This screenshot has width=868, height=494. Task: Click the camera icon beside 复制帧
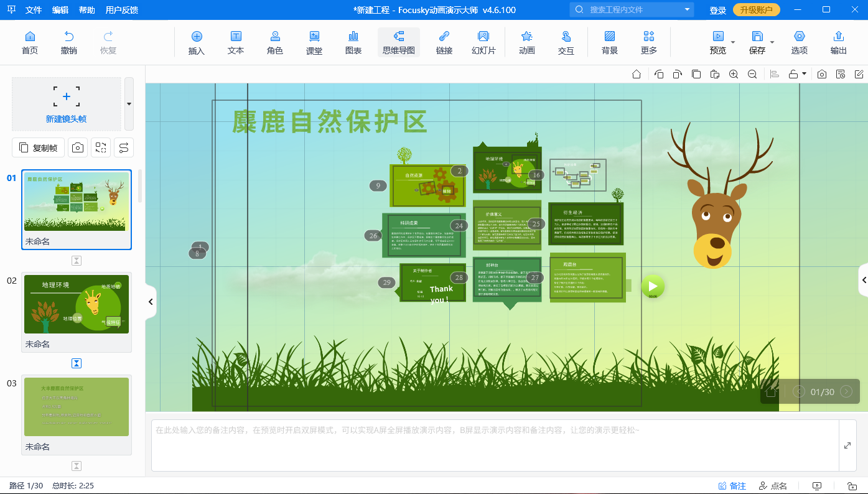[78, 147]
